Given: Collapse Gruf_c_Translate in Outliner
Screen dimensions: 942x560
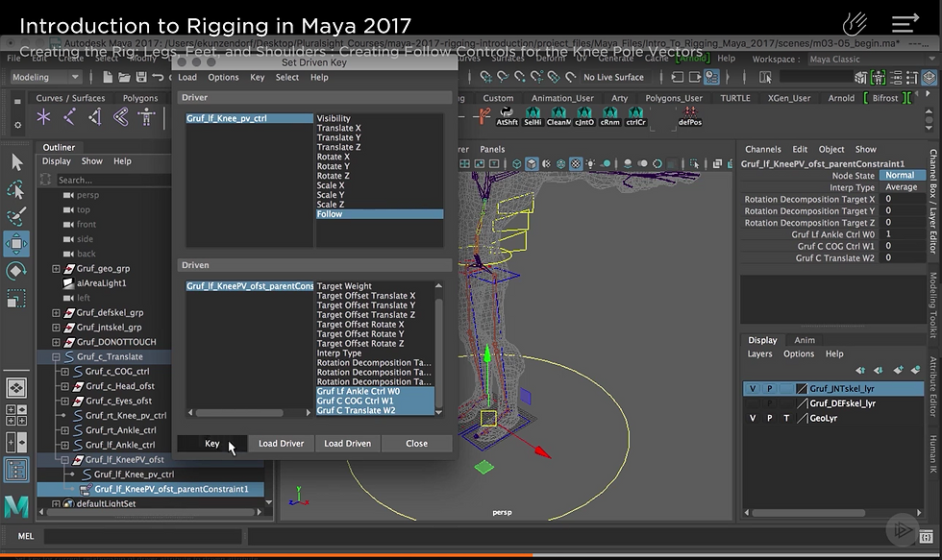Looking at the screenshot, I should pos(56,356).
